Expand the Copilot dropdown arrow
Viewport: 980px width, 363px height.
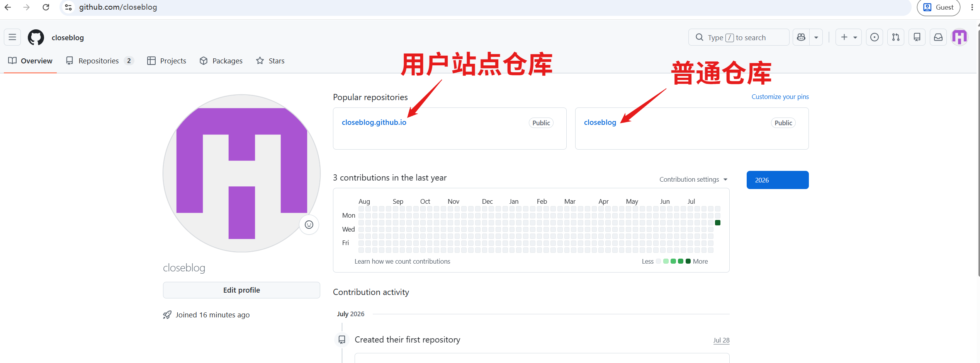(x=816, y=37)
